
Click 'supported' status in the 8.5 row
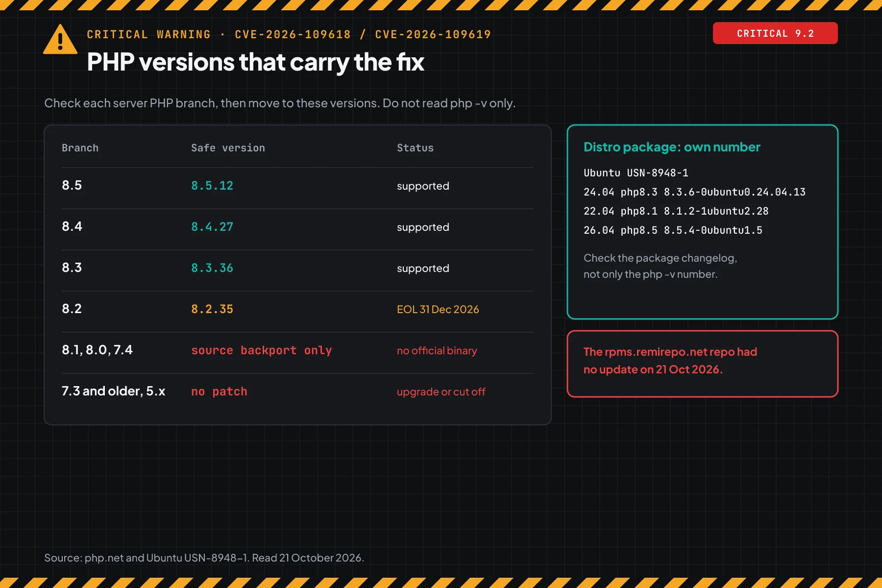[x=423, y=186]
